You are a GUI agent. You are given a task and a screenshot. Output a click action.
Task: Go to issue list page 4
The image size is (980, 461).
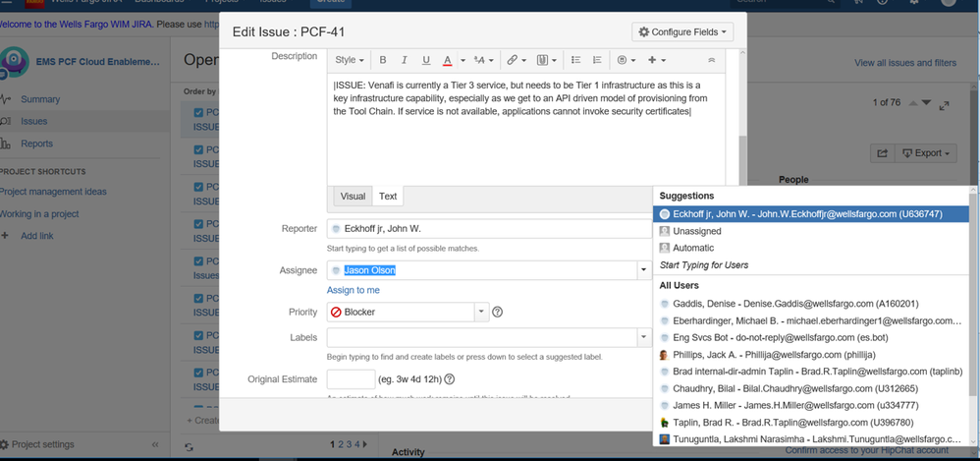click(x=357, y=444)
